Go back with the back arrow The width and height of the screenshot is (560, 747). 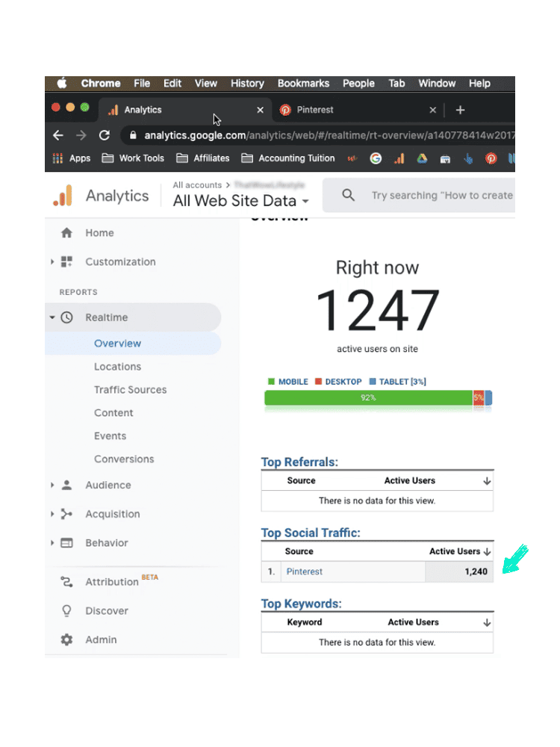(58, 135)
